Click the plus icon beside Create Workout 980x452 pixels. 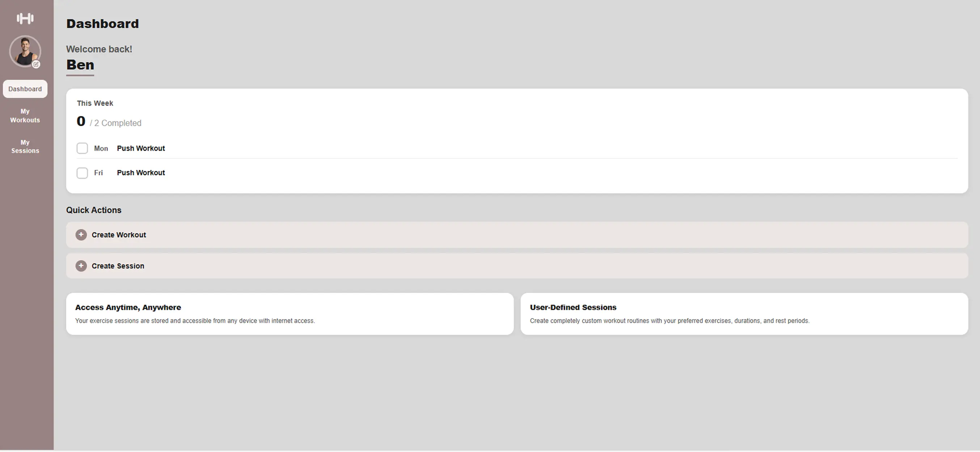[x=81, y=235]
